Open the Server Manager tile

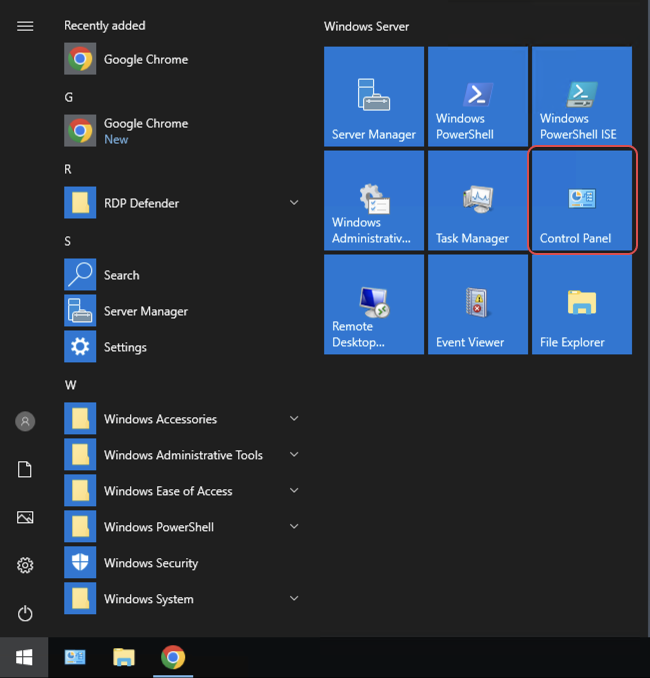[374, 96]
